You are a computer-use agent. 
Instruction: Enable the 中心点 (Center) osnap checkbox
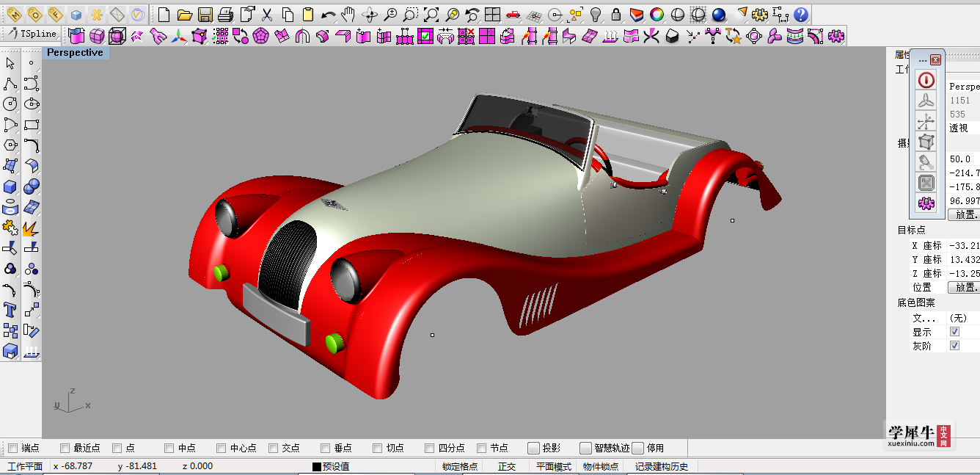click(221, 448)
